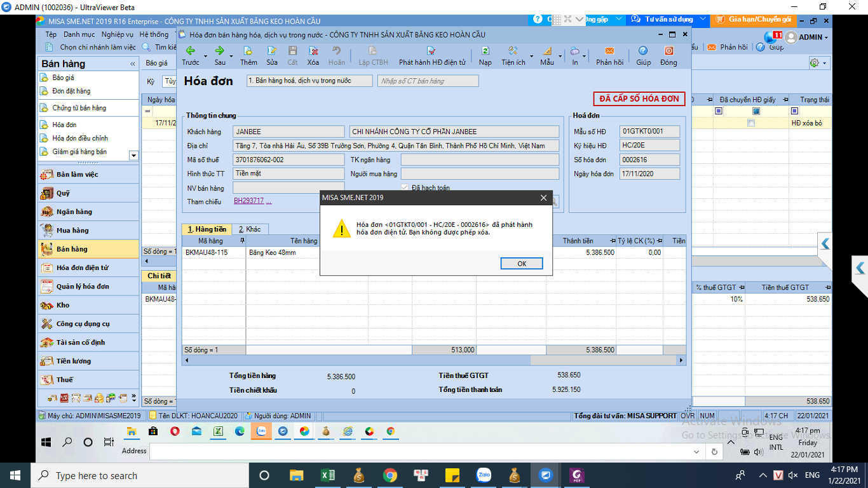This screenshot has height=488, width=868.
Task: Open the Tệp menu
Action: pos(51,34)
